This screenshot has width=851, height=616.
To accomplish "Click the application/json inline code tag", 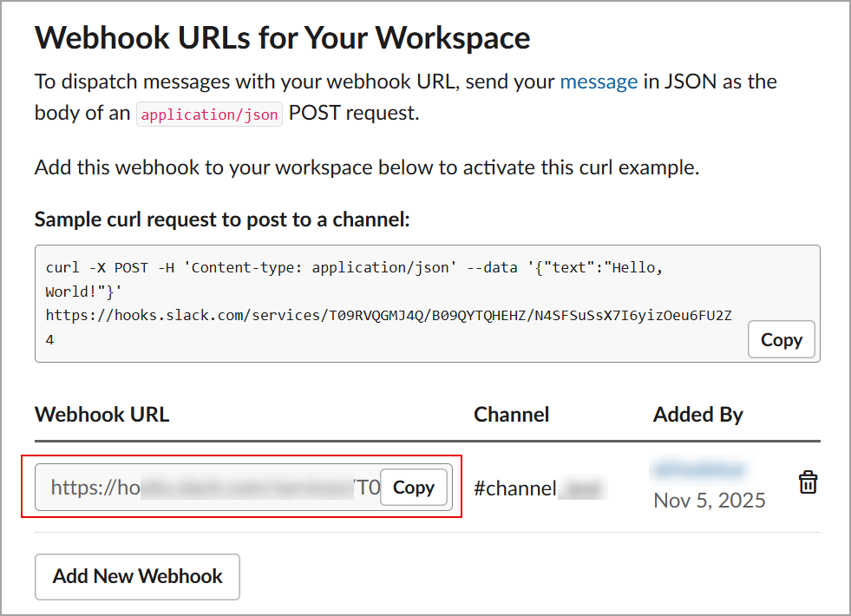I will [x=210, y=114].
